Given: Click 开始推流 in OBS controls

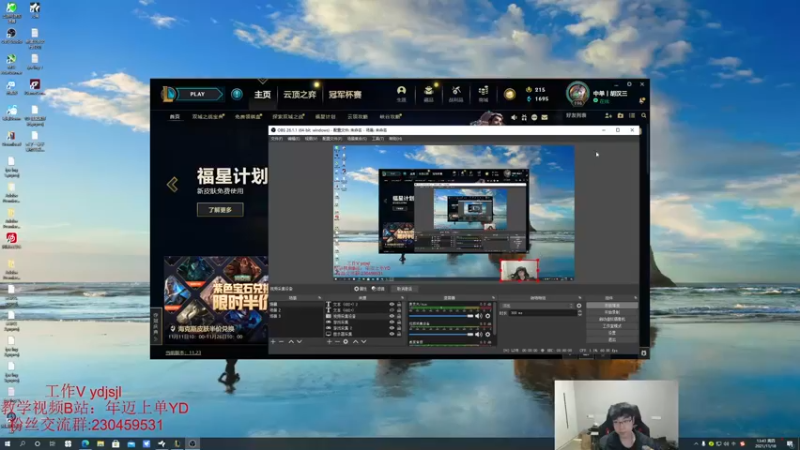Looking at the screenshot, I should [x=612, y=305].
